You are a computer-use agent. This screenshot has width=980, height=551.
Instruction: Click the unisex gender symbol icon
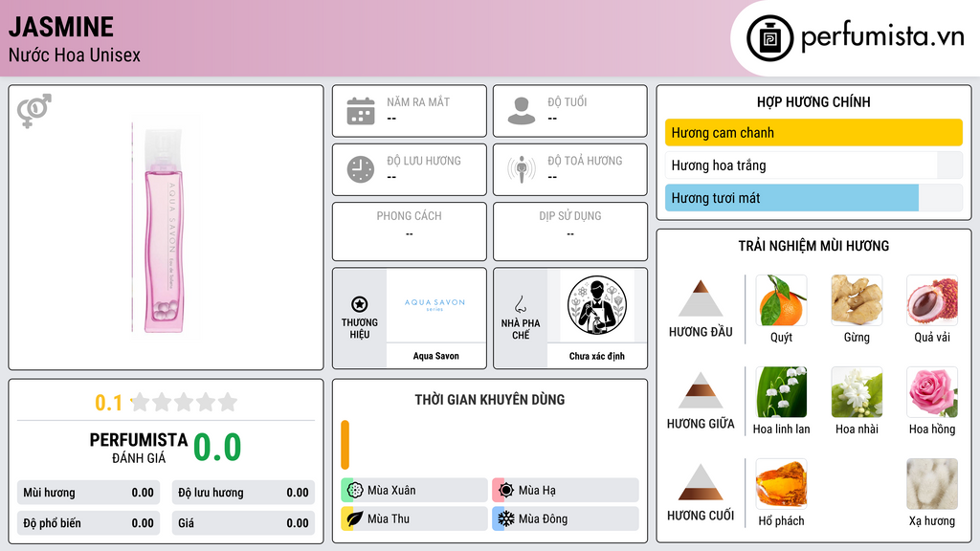(34, 111)
